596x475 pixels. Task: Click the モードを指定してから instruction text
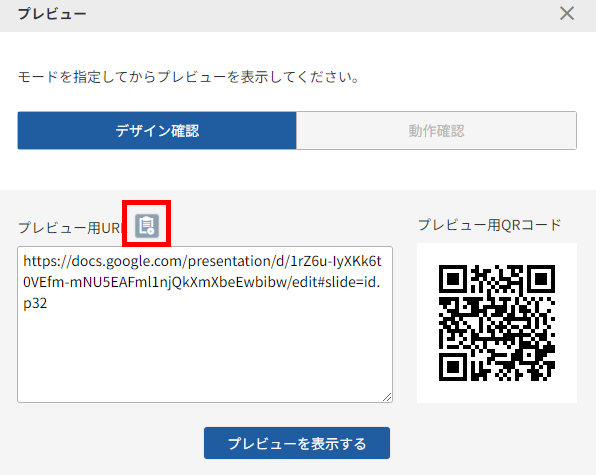tap(188, 77)
